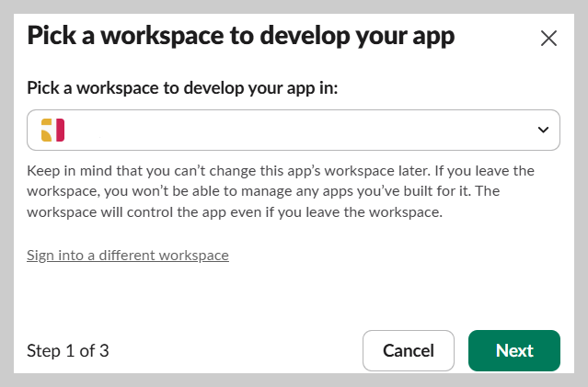Cancel the app creation

click(x=409, y=350)
